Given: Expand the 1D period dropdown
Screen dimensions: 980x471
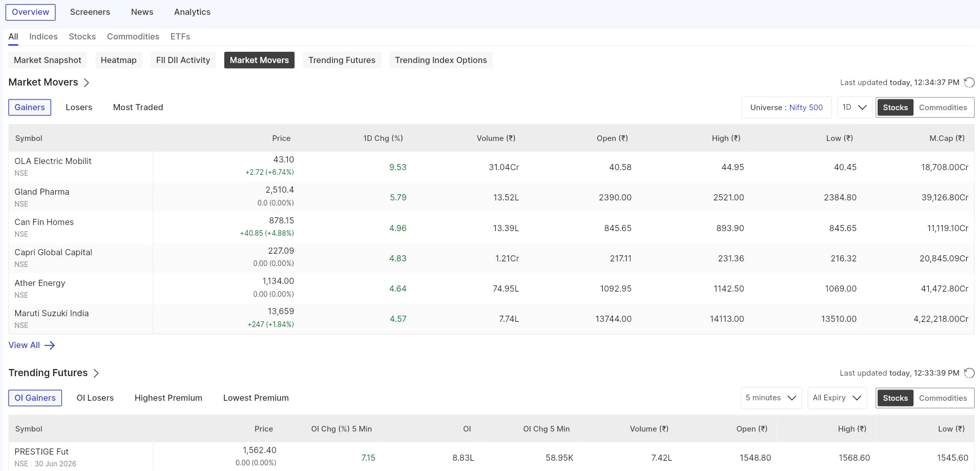Looking at the screenshot, I should (855, 108).
